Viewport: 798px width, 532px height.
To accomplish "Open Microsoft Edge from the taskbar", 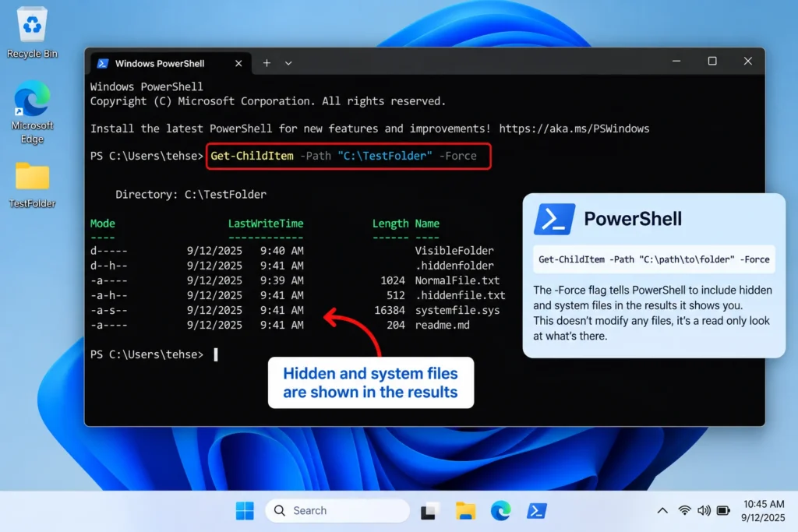I will coord(501,511).
